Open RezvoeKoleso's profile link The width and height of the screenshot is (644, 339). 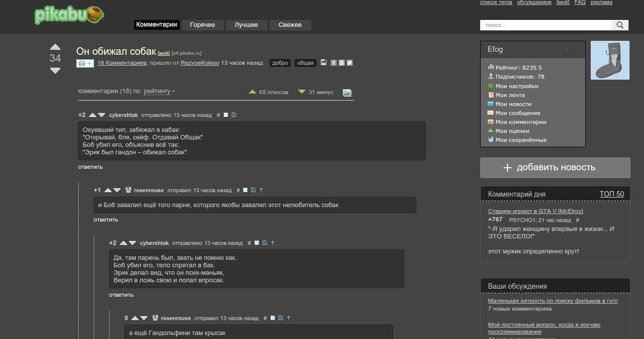point(200,63)
